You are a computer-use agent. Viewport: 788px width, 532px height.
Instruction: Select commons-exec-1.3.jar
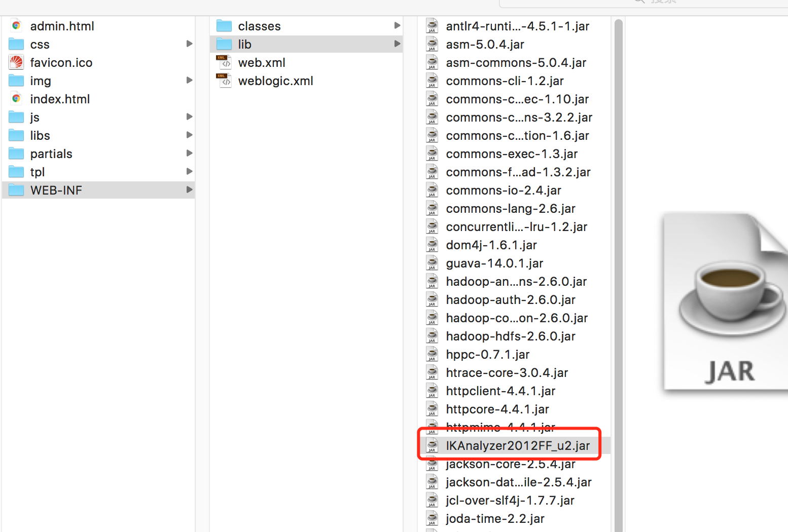click(512, 154)
